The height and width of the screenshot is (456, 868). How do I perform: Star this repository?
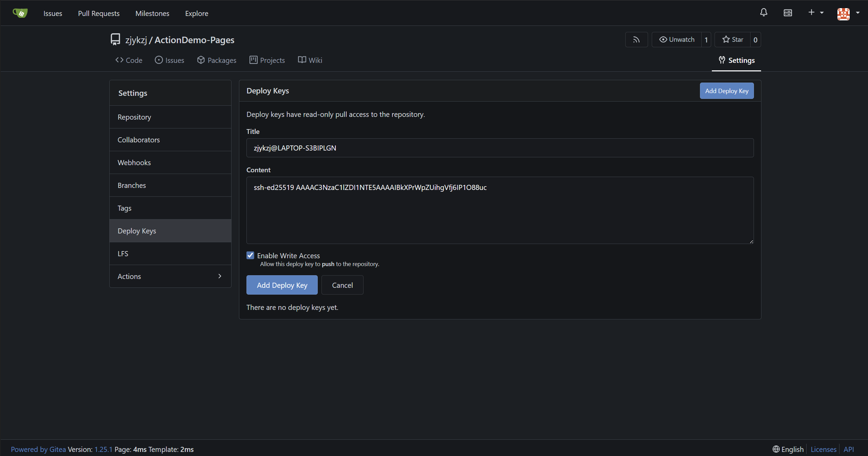[733, 40]
